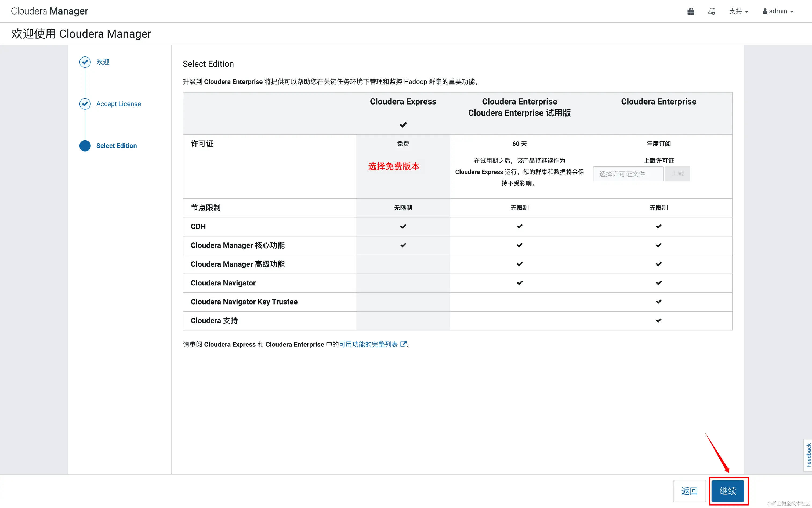Click the 年度订阅 license cell
The image size is (812, 508).
[x=658, y=144]
